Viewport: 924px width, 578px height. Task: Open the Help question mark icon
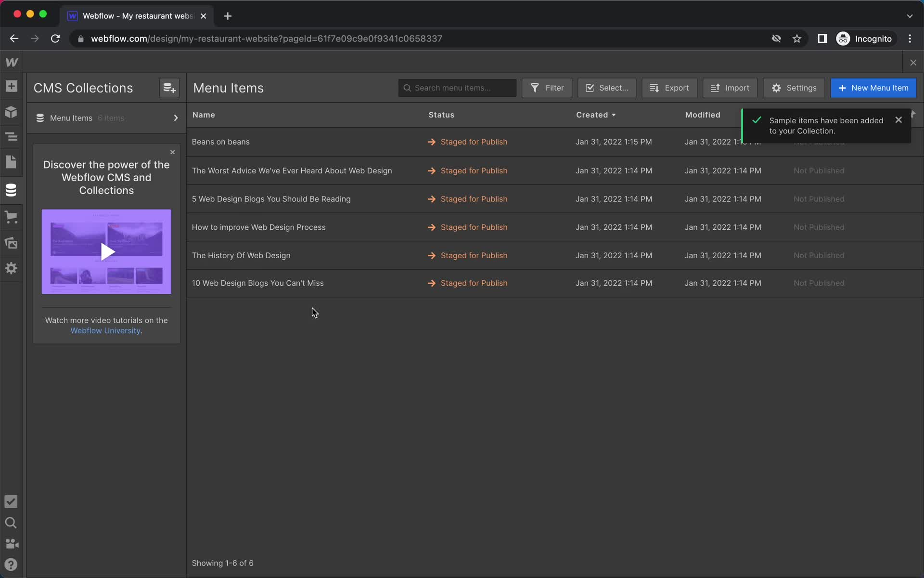(11, 565)
